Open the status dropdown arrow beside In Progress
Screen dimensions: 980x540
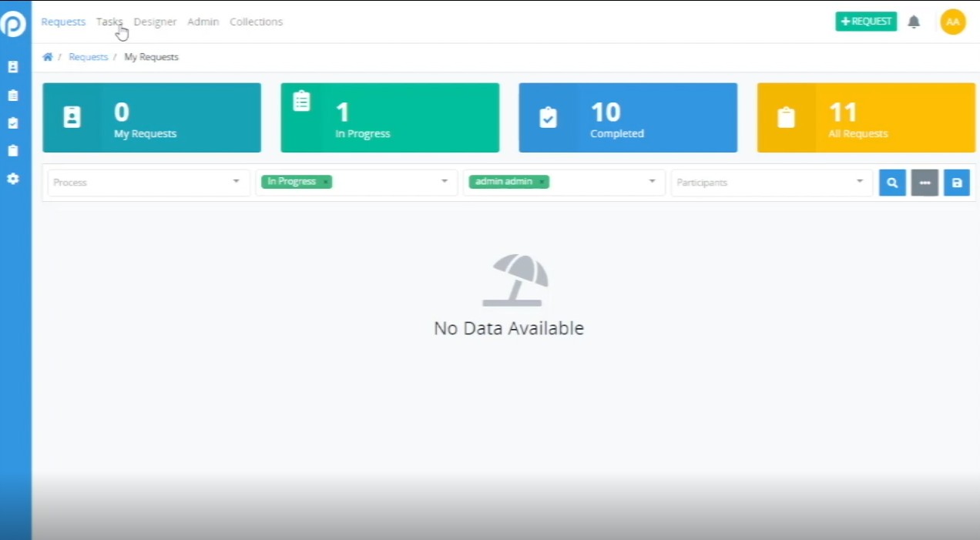point(444,182)
